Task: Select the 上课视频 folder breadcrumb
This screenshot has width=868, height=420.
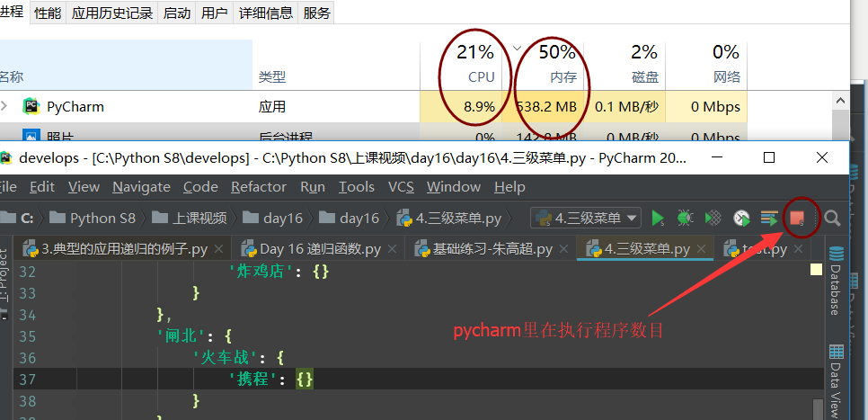Action: (x=190, y=219)
